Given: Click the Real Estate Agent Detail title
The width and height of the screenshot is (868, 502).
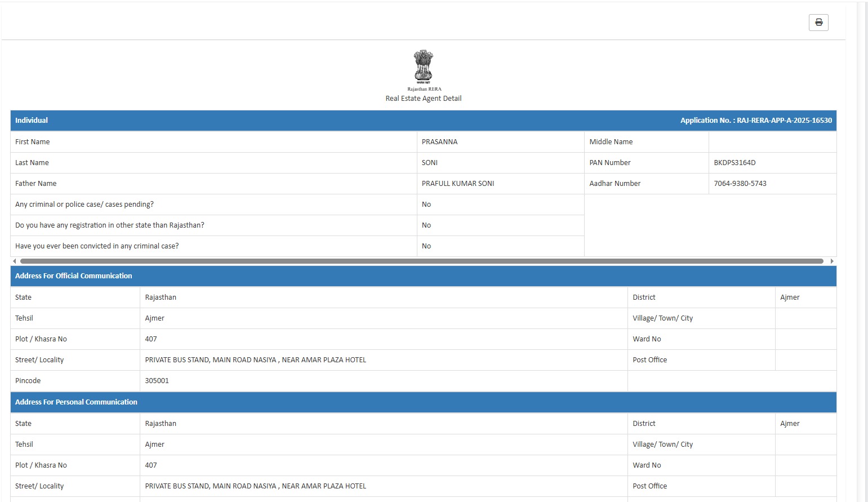Looking at the screenshot, I should coord(424,99).
